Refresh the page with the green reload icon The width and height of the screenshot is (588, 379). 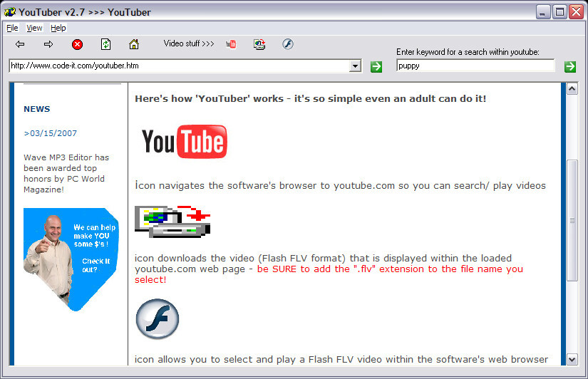click(x=105, y=44)
